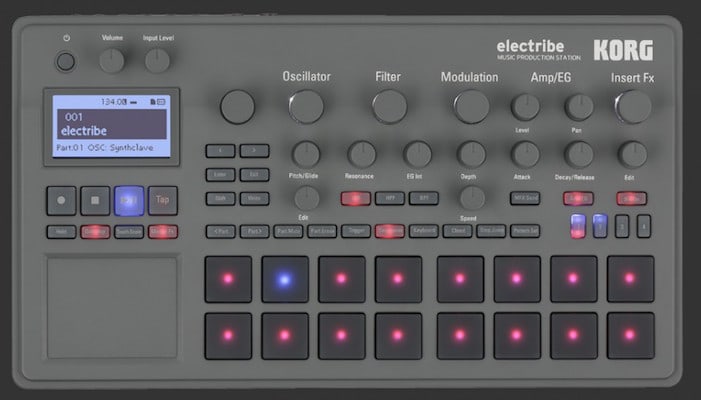This screenshot has width=701, height=400.
Task: Click the < Part button
Action: [220, 231]
